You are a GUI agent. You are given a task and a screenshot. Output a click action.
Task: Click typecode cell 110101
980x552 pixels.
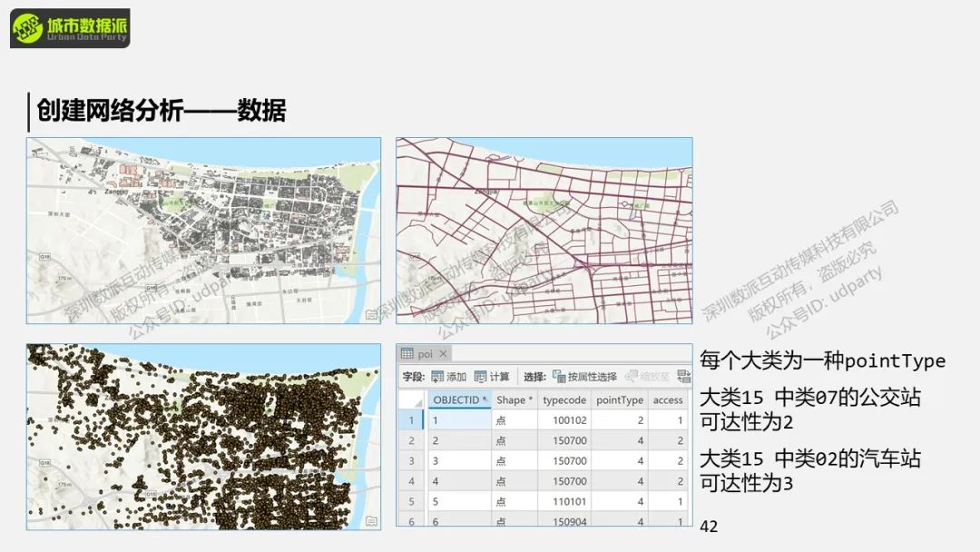(x=564, y=501)
